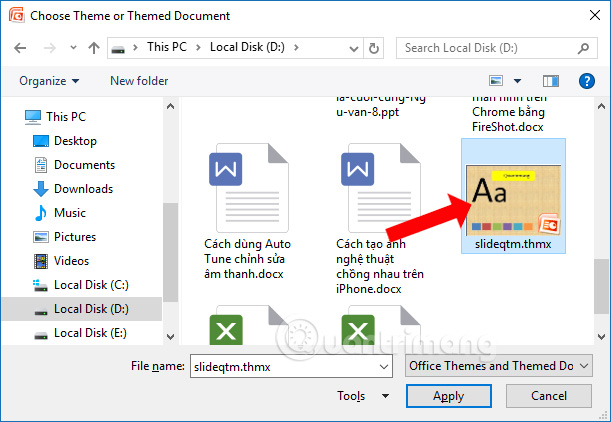The width and height of the screenshot is (611, 422).
Task: Click the forward navigation arrow
Action: [x=49, y=48]
